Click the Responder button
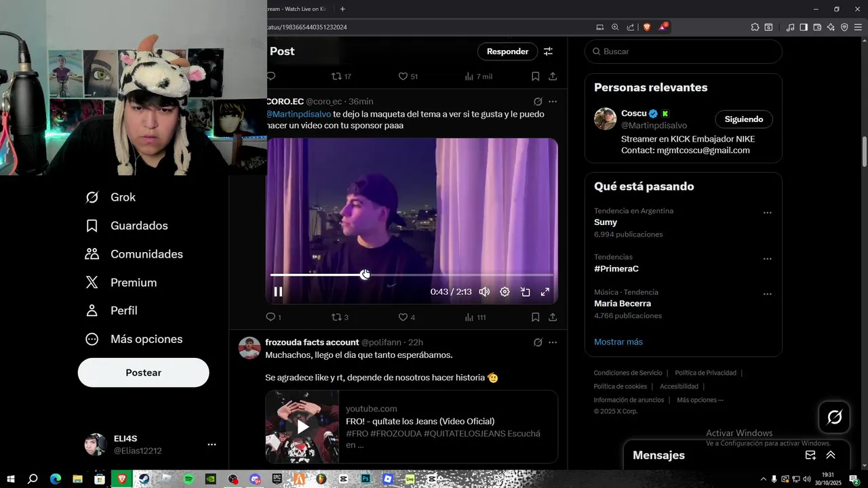The width and height of the screenshot is (868, 488). [507, 52]
